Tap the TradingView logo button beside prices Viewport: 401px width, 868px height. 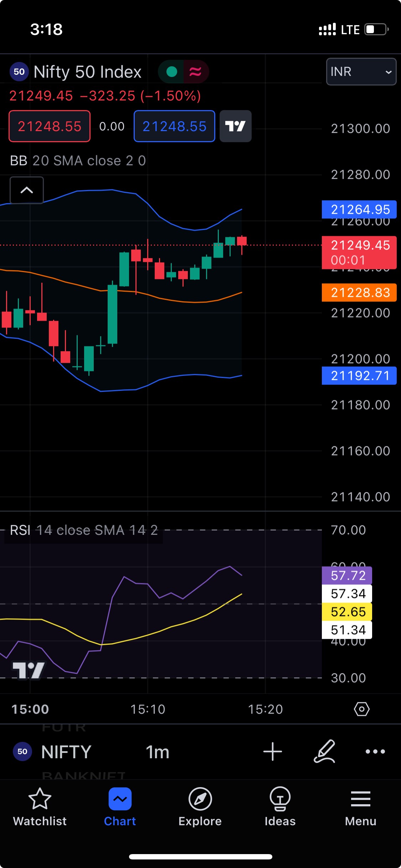(235, 126)
